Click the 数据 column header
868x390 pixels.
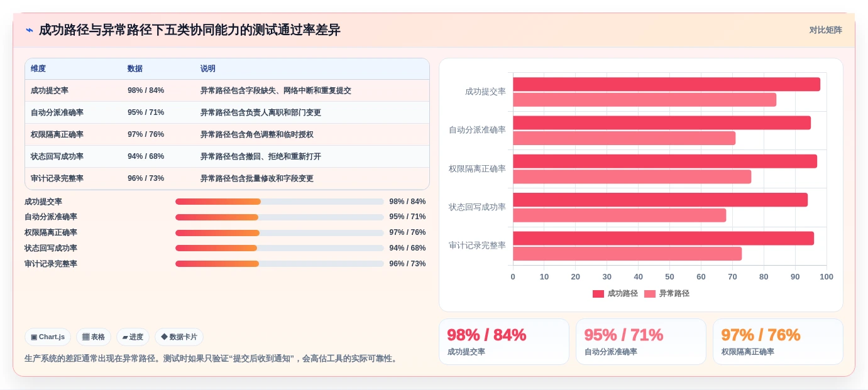point(135,68)
